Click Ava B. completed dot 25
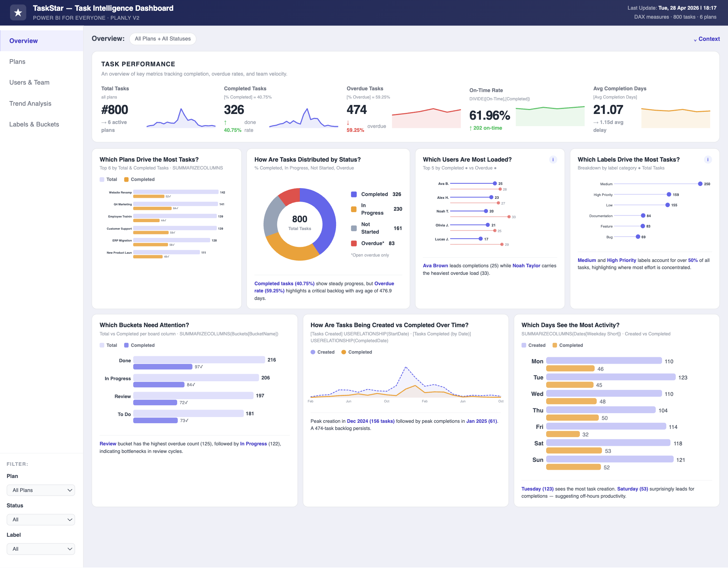Viewport: 728px width, 569px height. pos(495,183)
